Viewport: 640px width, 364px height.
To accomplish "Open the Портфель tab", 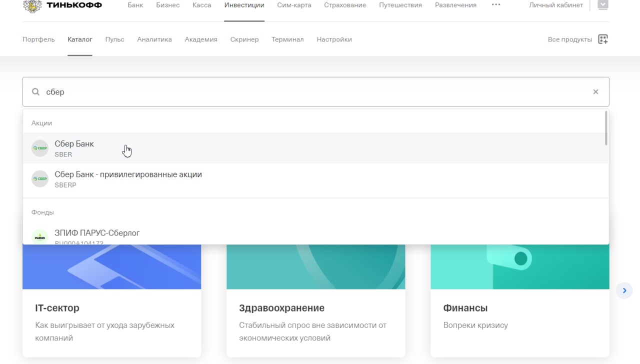I will pos(38,39).
